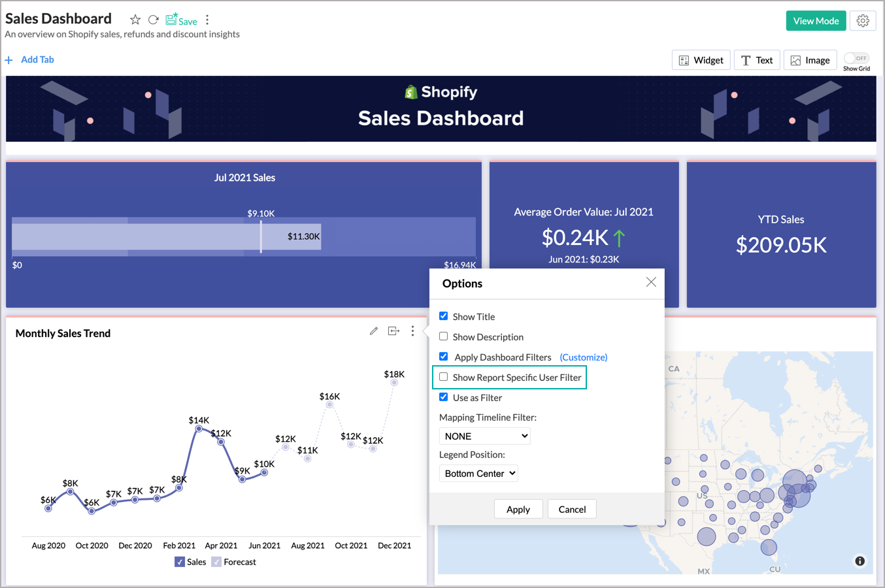The image size is (885, 588).
Task: Apply the widget options
Action: 518,509
